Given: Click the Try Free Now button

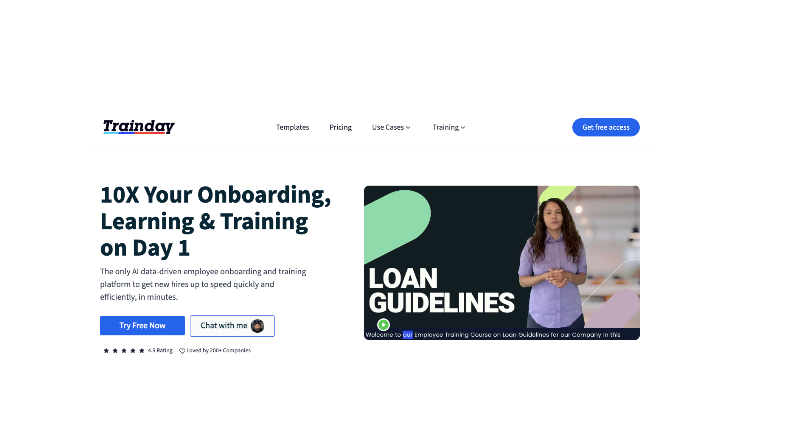Looking at the screenshot, I should 142,326.
